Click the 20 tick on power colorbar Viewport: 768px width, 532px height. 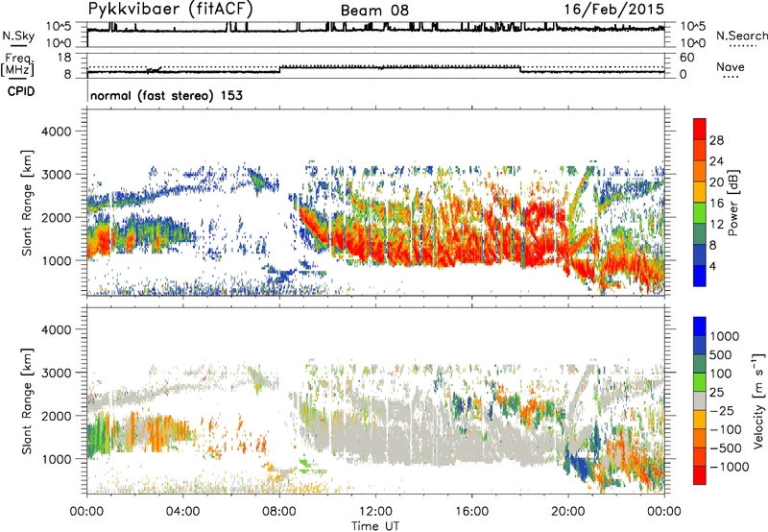[716, 182]
